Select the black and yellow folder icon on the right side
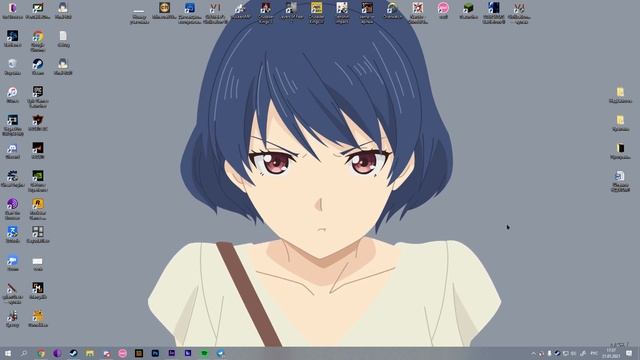The image size is (640, 360). pyautogui.click(x=620, y=151)
